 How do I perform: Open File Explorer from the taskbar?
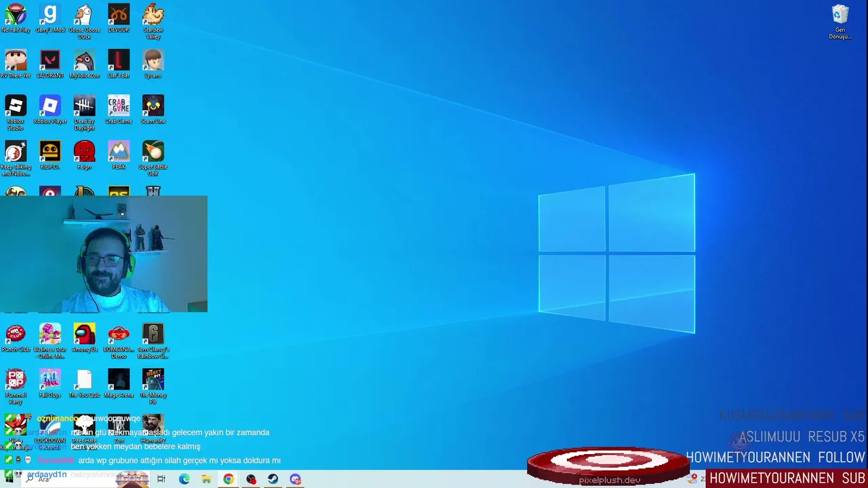pos(206,479)
